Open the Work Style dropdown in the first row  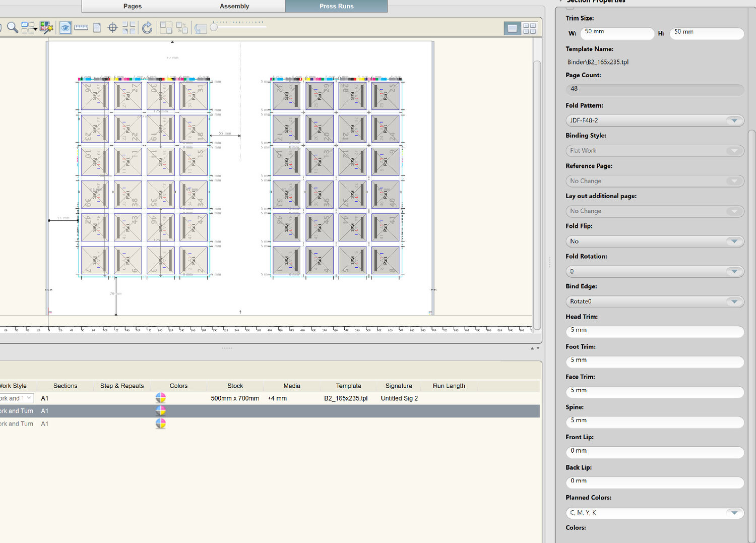point(16,398)
